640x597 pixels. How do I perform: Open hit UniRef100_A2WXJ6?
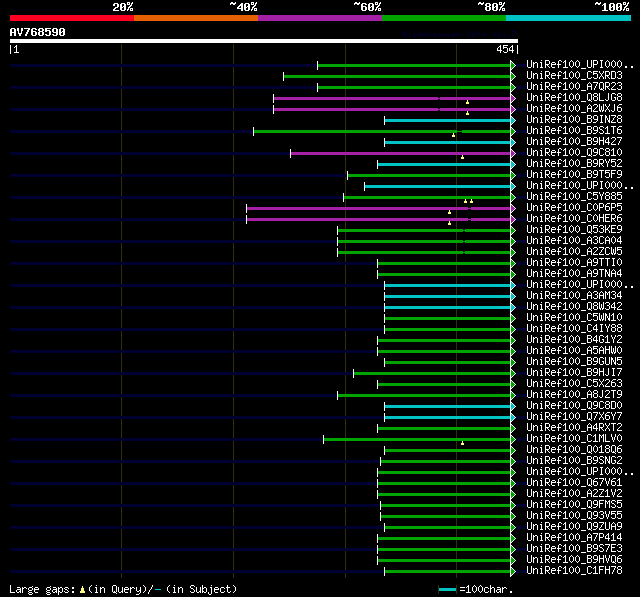(574, 109)
